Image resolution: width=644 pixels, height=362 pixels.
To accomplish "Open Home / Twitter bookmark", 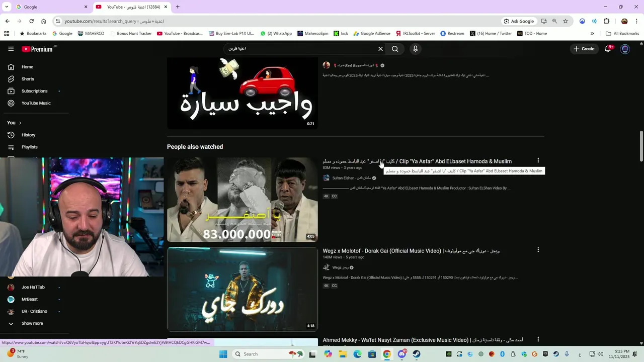I will point(491,34).
